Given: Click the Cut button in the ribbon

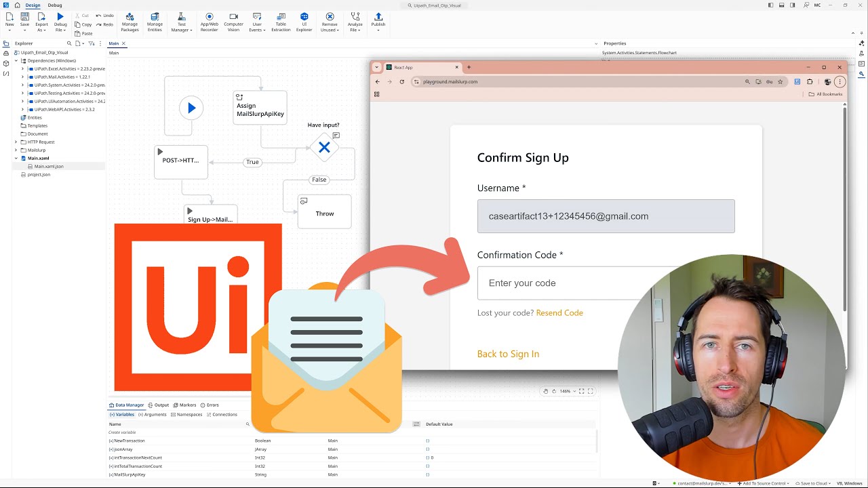Looking at the screenshot, I should pos(81,15).
